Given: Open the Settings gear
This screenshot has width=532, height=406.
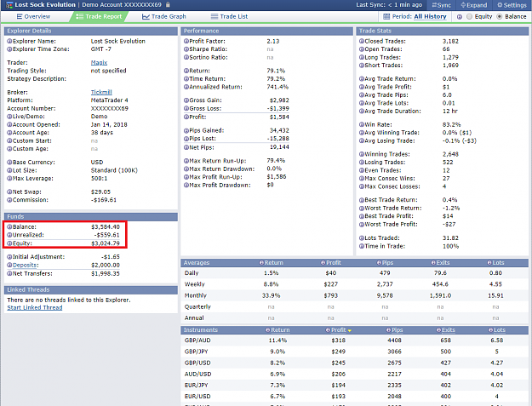Looking at the screenshot, I should (512, 5).
